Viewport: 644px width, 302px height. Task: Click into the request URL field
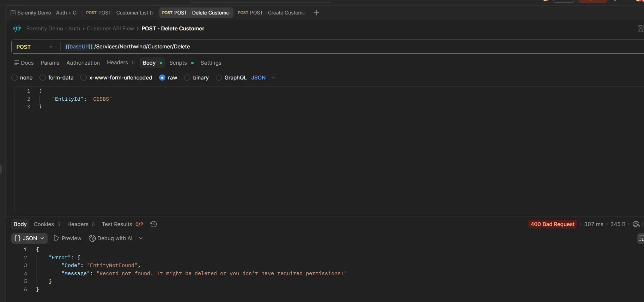[x=317, y=47]
